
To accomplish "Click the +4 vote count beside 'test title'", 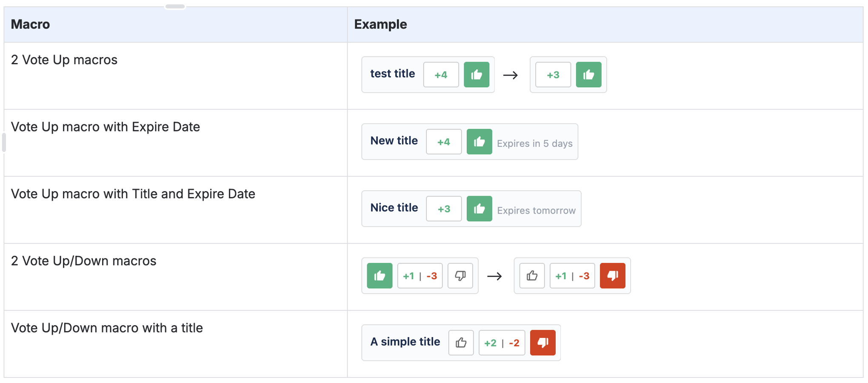I will click(x=441, y=75).
